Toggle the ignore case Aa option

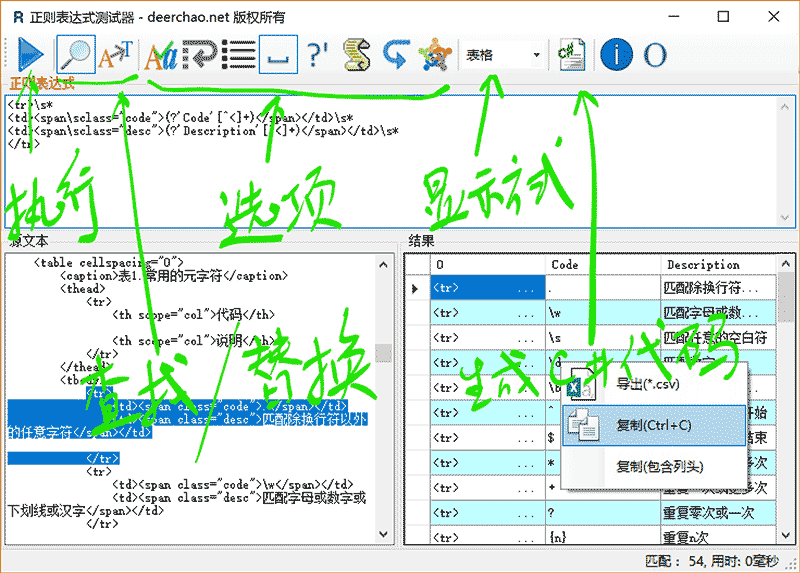pyautogui.click(x=160, y=55)
